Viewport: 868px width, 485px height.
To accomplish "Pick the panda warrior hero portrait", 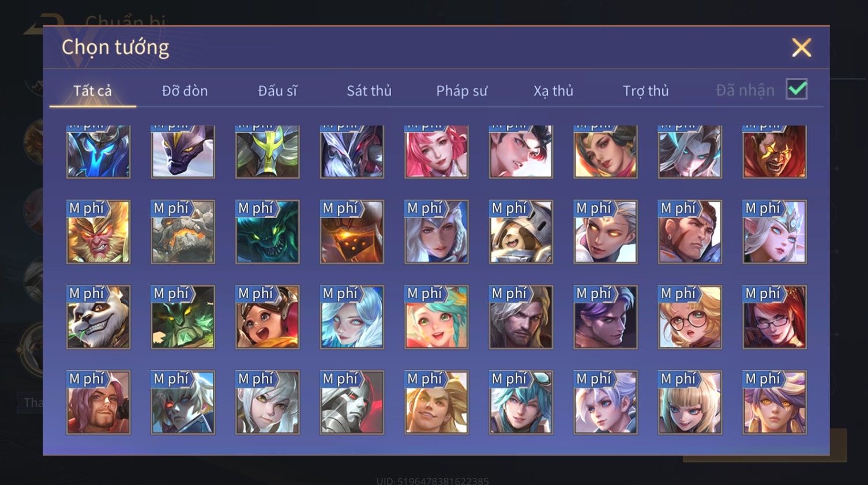I will (x=98, y=317).
